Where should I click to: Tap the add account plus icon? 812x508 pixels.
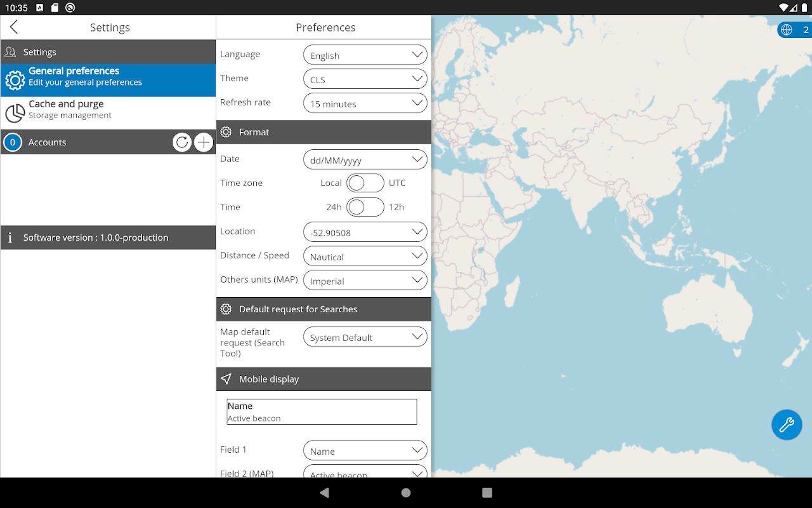[204, 142]
